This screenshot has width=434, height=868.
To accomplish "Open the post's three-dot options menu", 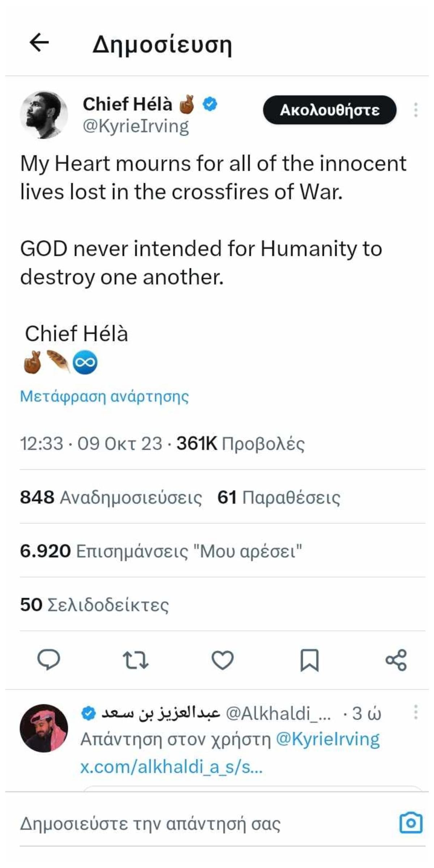I will pyautogui.click(x=416, y=110).
